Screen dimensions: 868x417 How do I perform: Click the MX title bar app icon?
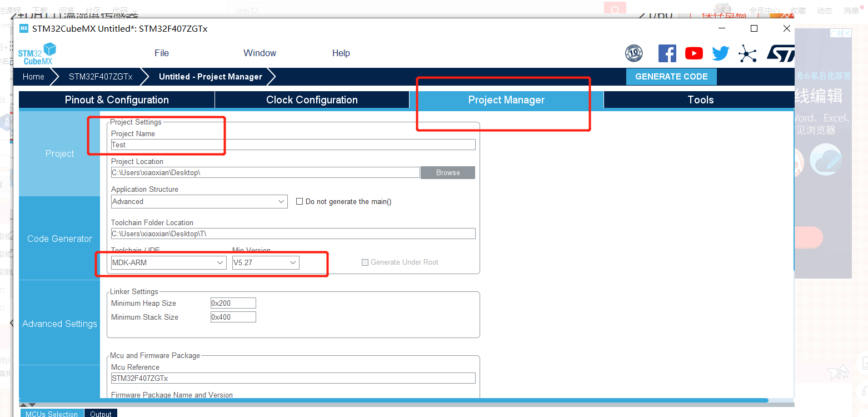tap(24, 28)
